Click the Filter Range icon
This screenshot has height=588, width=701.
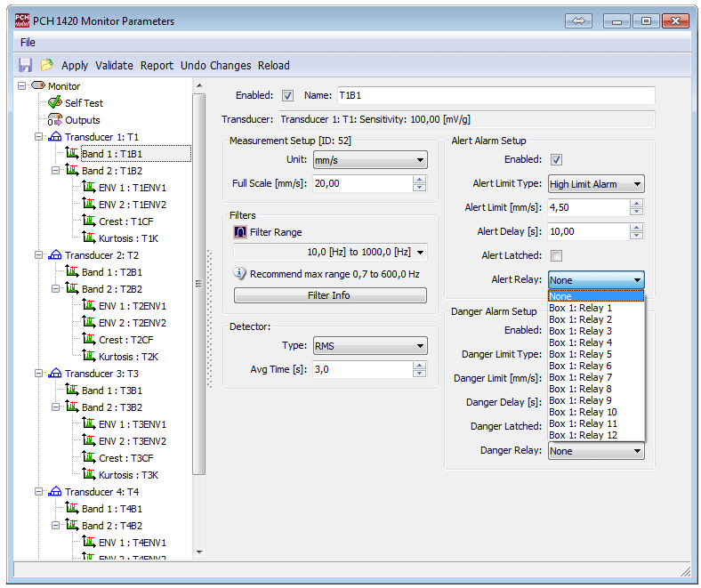240,232
